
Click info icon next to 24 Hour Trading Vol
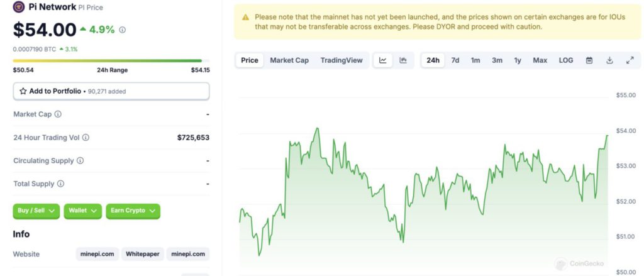tap(86, 137)
